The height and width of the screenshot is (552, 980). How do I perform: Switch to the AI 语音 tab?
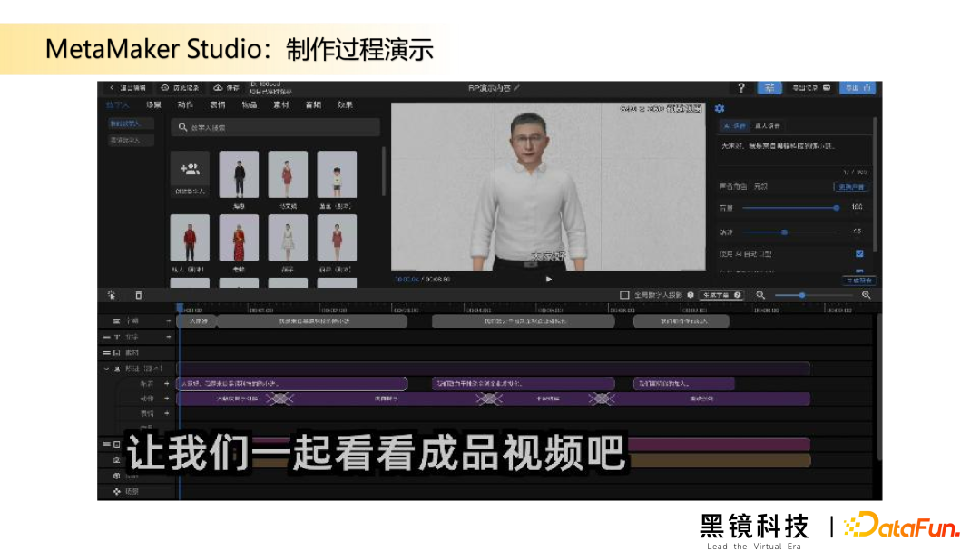(734, 126)
